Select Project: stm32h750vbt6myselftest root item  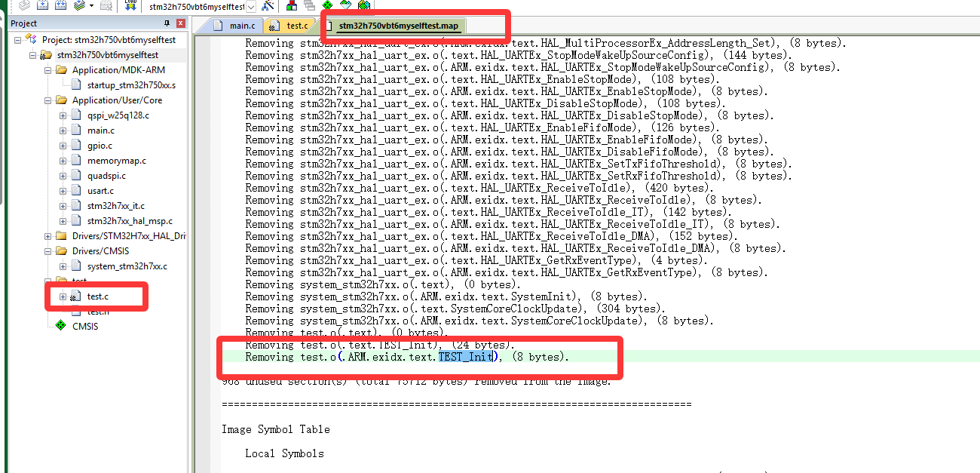(x=109, y=39)
